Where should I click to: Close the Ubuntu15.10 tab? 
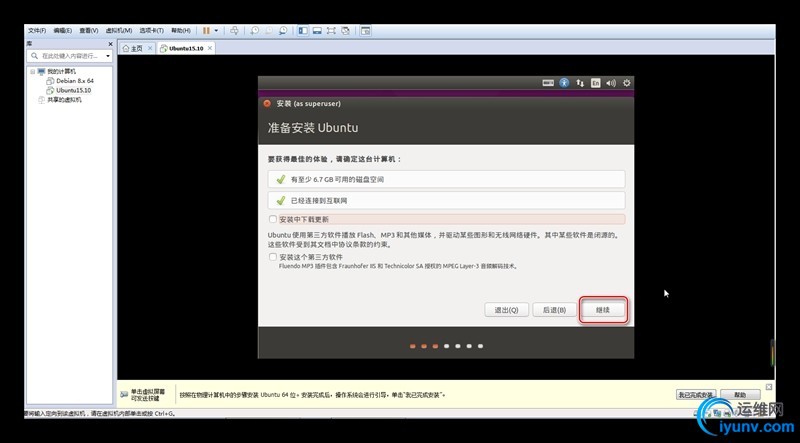click(x=210, y=48)
